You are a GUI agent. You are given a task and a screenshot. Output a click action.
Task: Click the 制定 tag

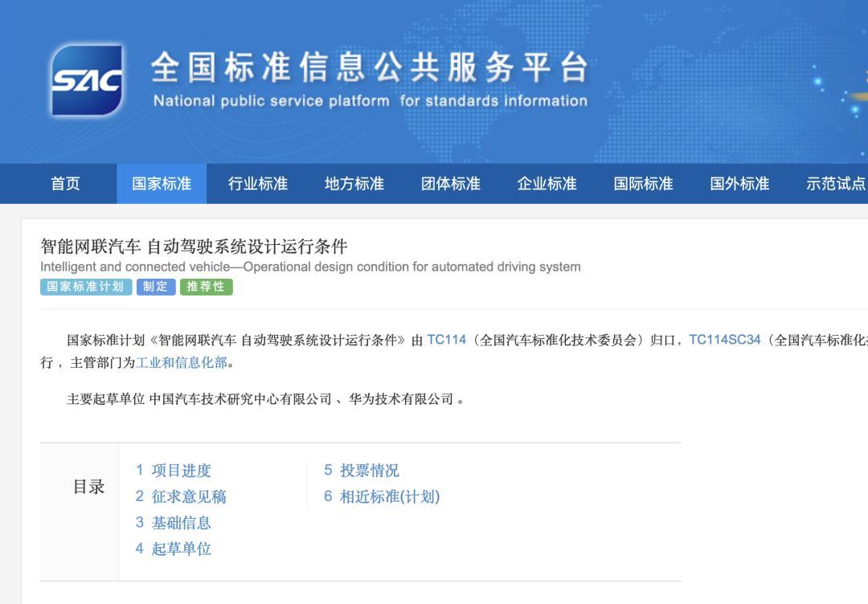click(x=156, y=287)
